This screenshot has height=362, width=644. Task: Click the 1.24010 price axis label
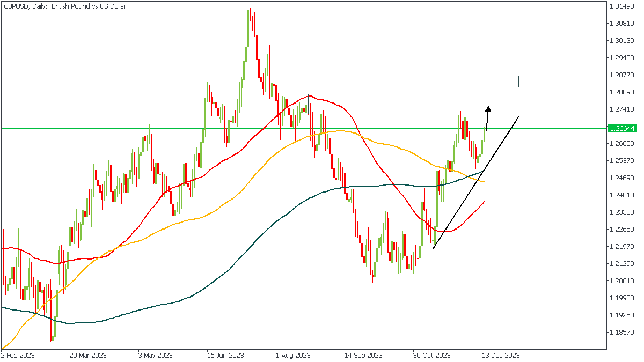coord(623,195)
